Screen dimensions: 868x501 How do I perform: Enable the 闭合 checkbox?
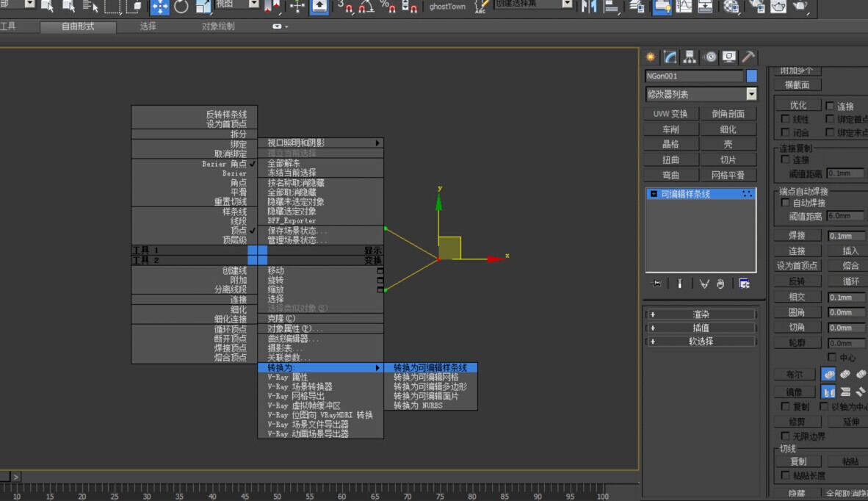(785, 132)
